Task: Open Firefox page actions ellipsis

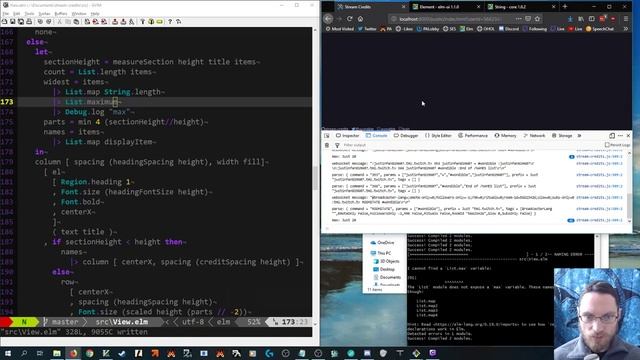Action: [x=518, y=19]
